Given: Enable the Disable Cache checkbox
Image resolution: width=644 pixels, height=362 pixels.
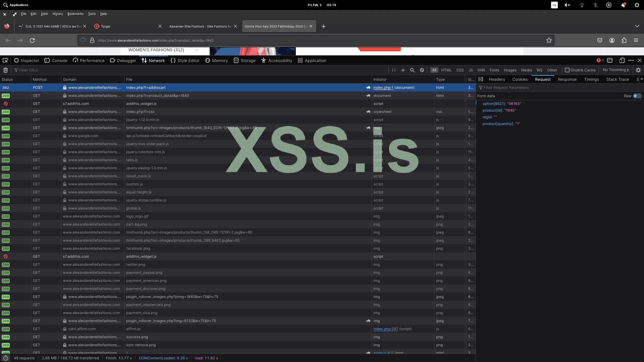Looking at the screenshot, I should [x=567, y=70].
